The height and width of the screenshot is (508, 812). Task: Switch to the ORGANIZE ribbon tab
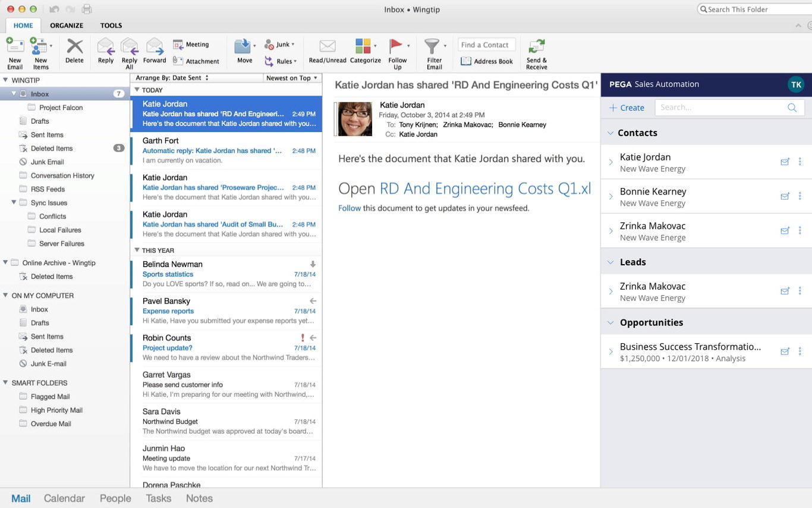pos(67,26)
